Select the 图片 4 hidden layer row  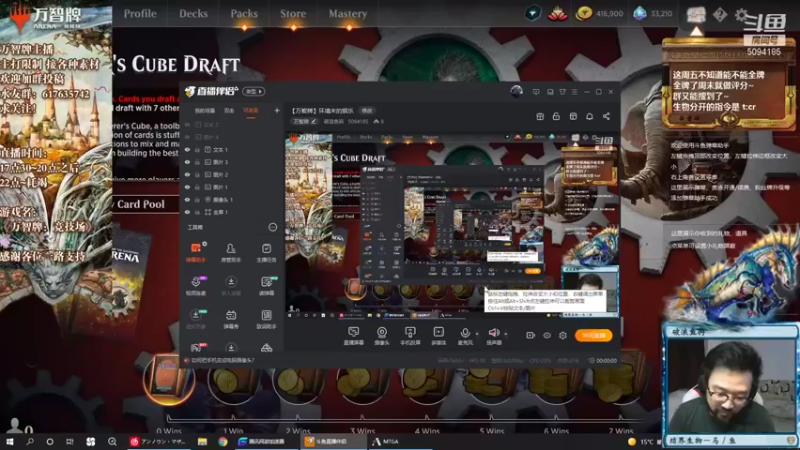[x=231, y=137]
